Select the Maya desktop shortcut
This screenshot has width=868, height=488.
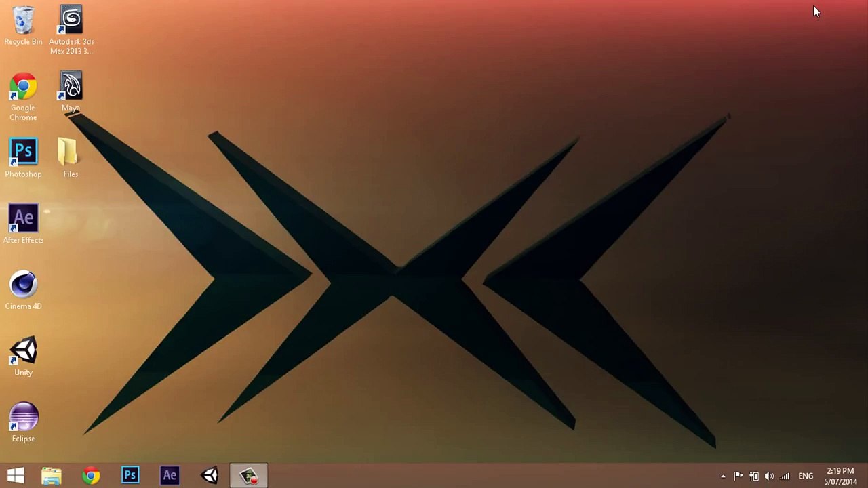[71, 92]
